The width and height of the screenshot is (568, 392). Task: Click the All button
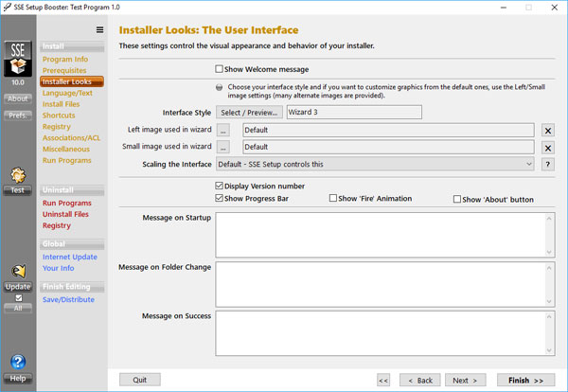18,309
